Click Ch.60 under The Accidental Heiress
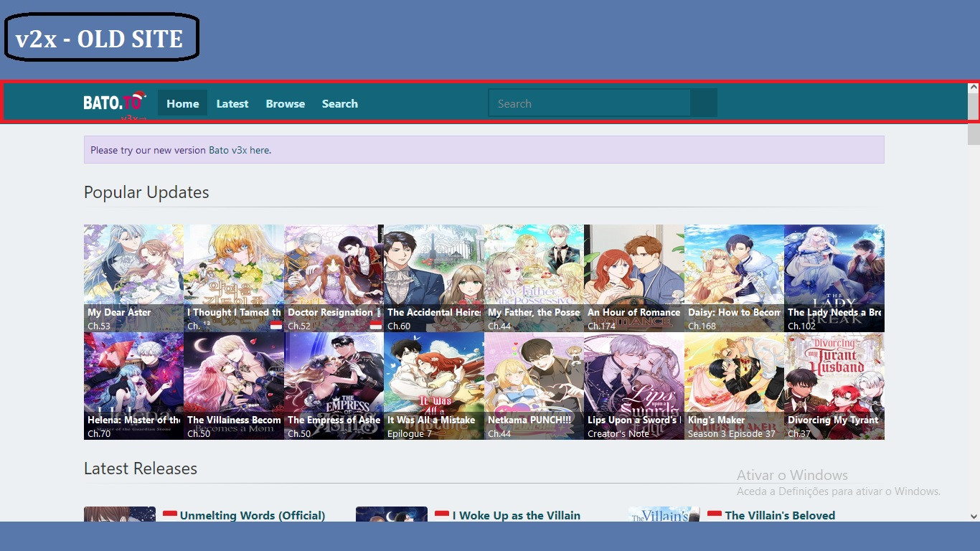Viewport: 980px width, 551px height. pyautogui.click(x=399, y=326)
